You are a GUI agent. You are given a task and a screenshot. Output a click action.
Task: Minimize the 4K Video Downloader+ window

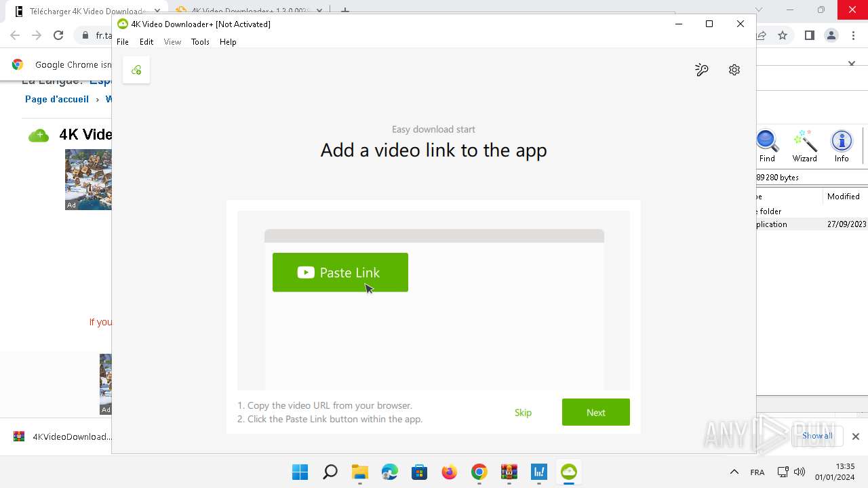pos(679,24)
